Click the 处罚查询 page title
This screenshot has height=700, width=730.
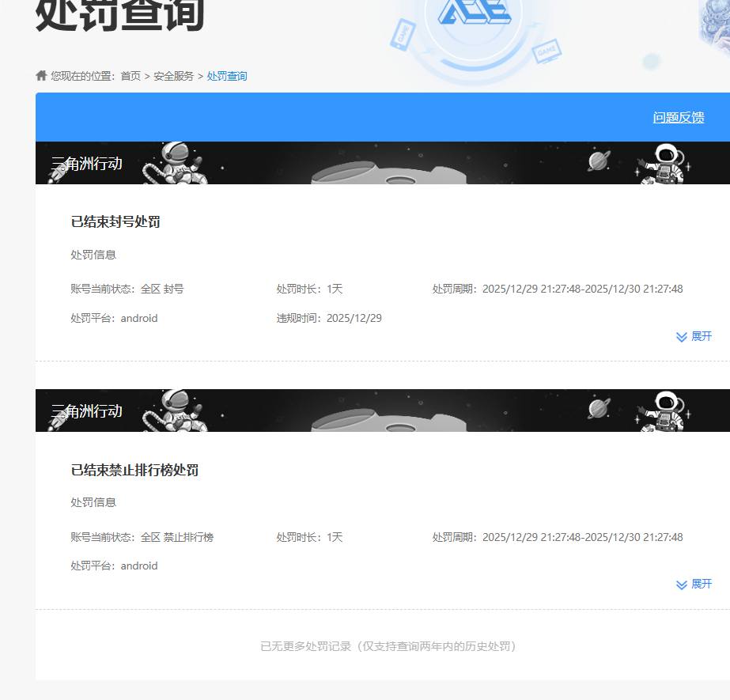(119, 14)
